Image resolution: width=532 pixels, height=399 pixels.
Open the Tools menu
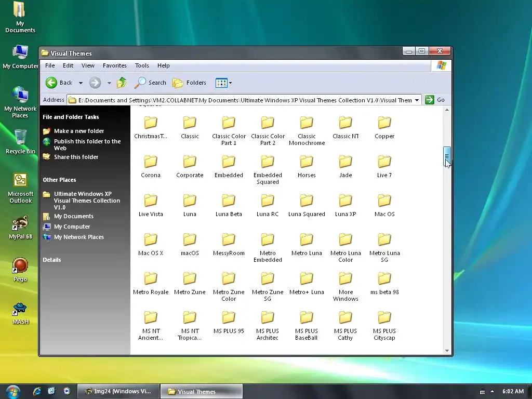[x=142, y=65]
